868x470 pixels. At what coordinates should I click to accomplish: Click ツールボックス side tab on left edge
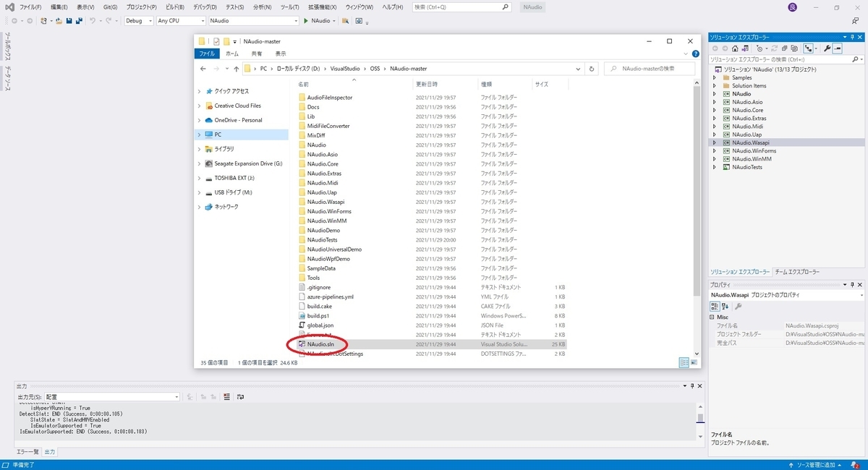(7, 48)
